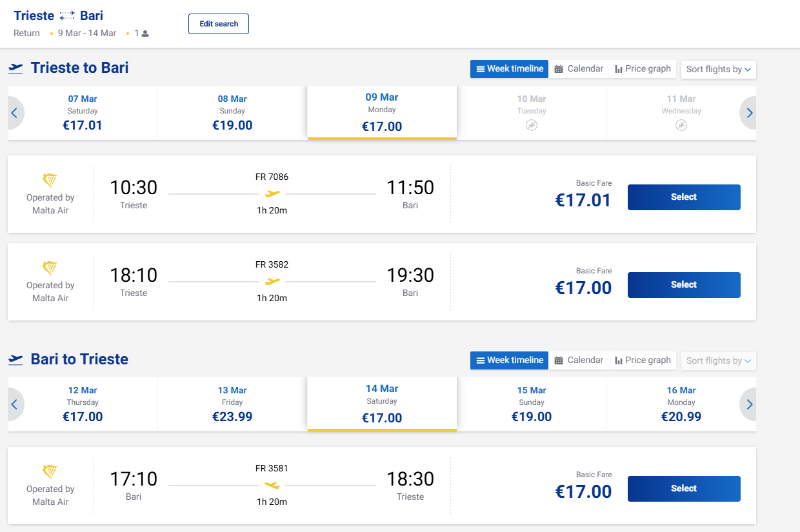The image size is (800, 532).
Task: Click previous week arrow for Trieste to Bari
Action: click(x=15, y=113)
